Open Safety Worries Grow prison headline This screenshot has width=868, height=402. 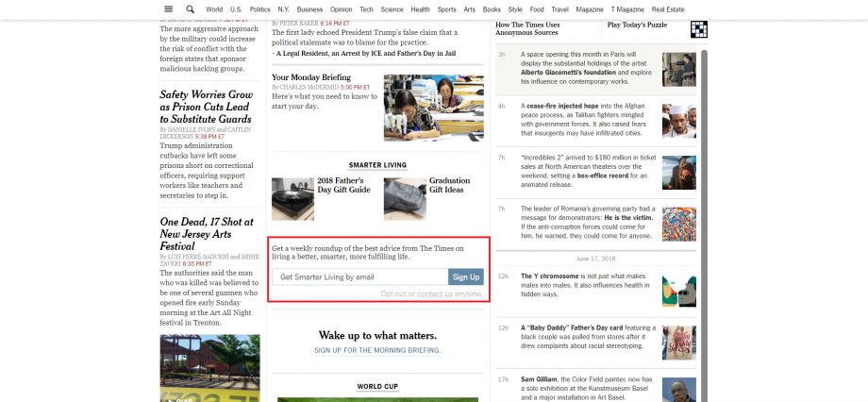click(206, 107)
